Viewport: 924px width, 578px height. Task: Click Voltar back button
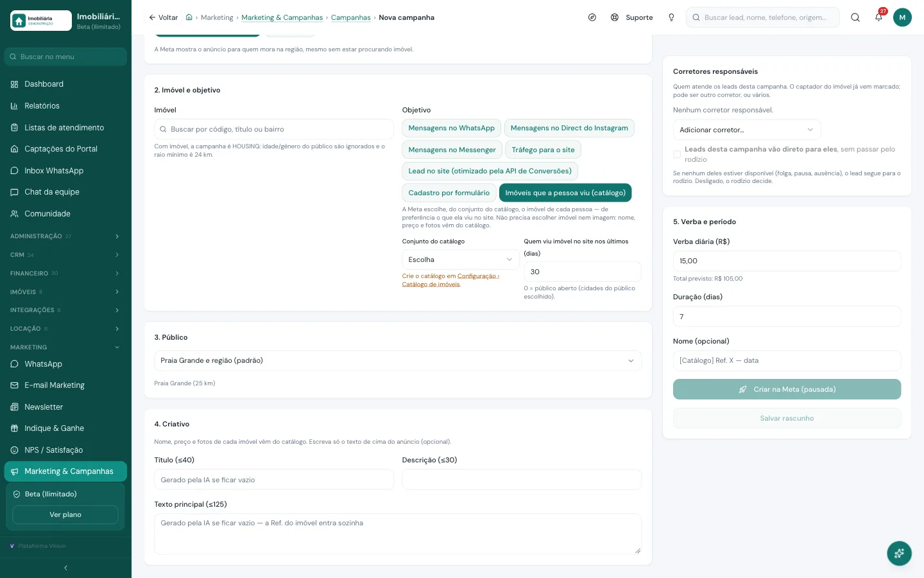163,17
